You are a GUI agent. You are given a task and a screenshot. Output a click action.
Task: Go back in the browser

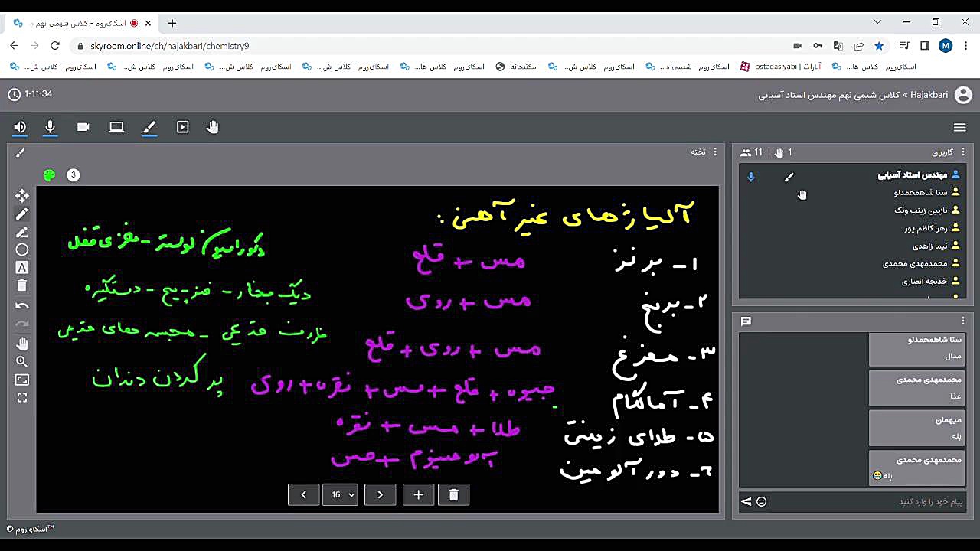point(14,46)
